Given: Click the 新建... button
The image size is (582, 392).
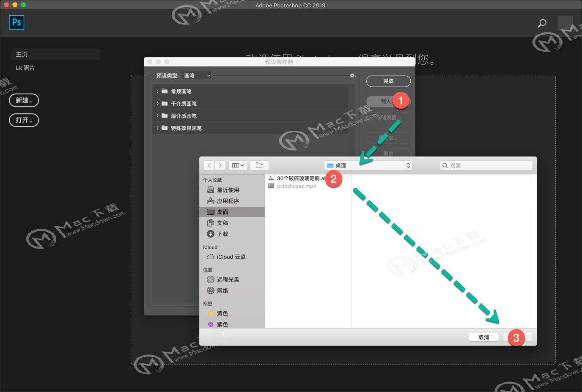Looking at the screenshot, I should pos(24,100).
